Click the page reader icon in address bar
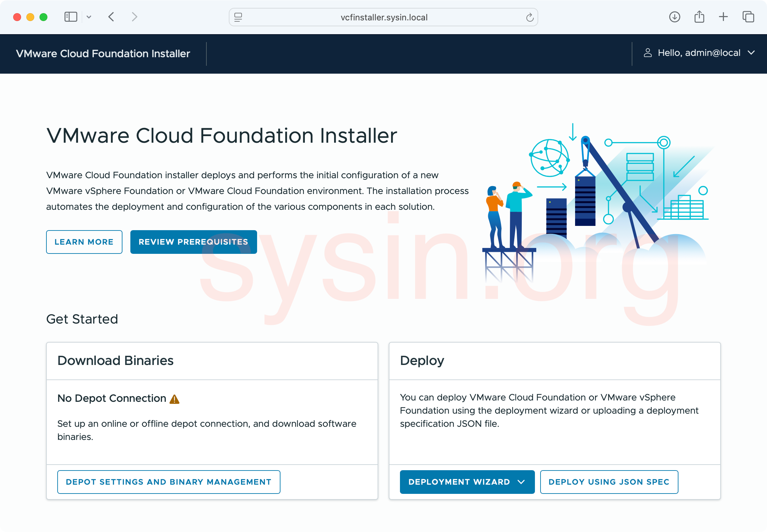This screenshot has height=532, width=767. [x=238, y=17]
